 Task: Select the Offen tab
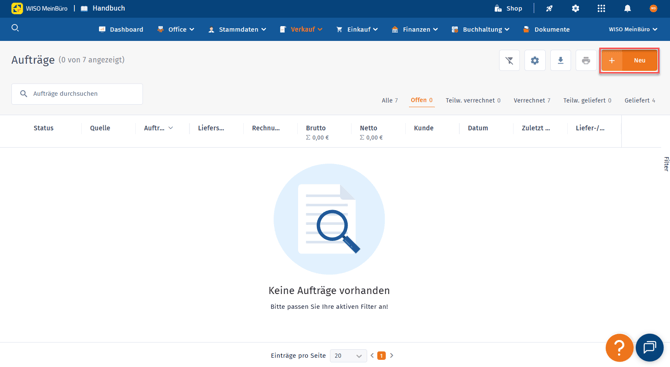(x=422, y=100)
